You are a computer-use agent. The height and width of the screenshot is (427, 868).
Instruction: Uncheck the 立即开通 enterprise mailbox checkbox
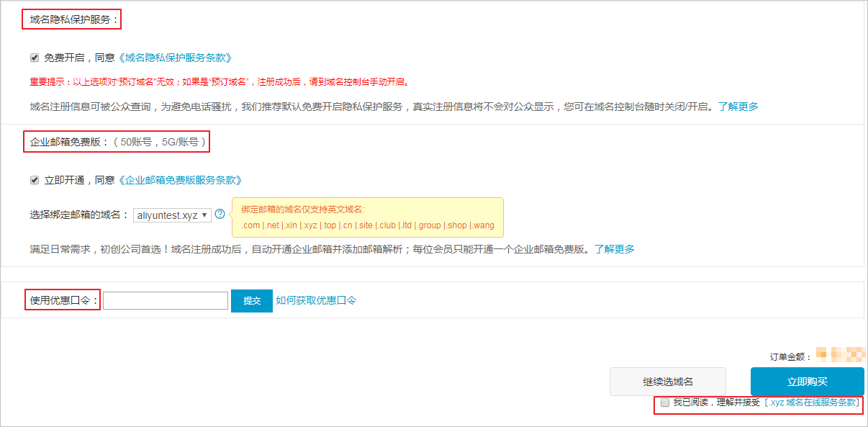pos(34,179)
